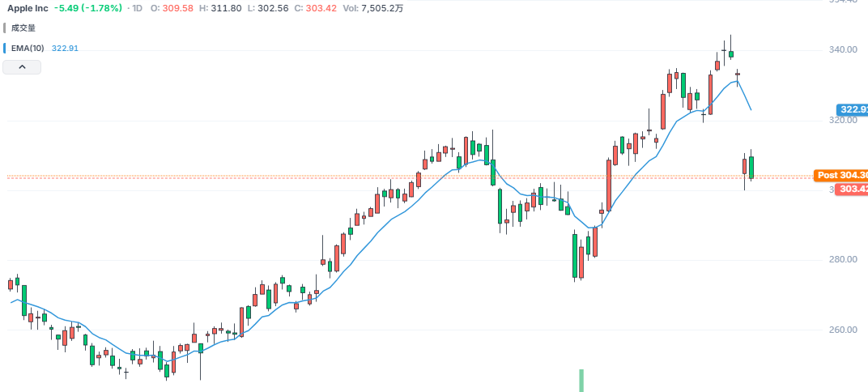Click the green volume bar at chart bottom
The image size is (868, 392).
point(581,381)
